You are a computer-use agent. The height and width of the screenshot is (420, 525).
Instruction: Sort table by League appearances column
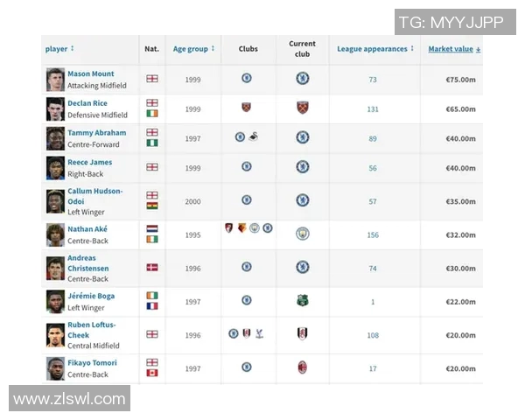(x=375, y=49)
